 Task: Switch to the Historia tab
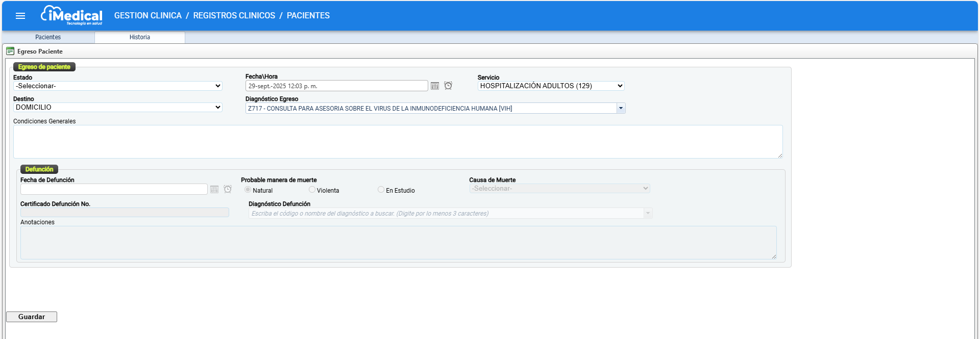[139, 37]
